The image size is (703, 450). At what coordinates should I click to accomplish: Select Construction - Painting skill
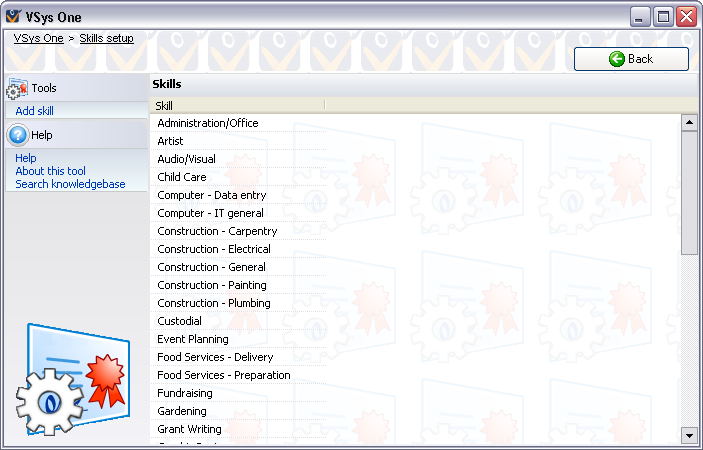pos(238,285)
